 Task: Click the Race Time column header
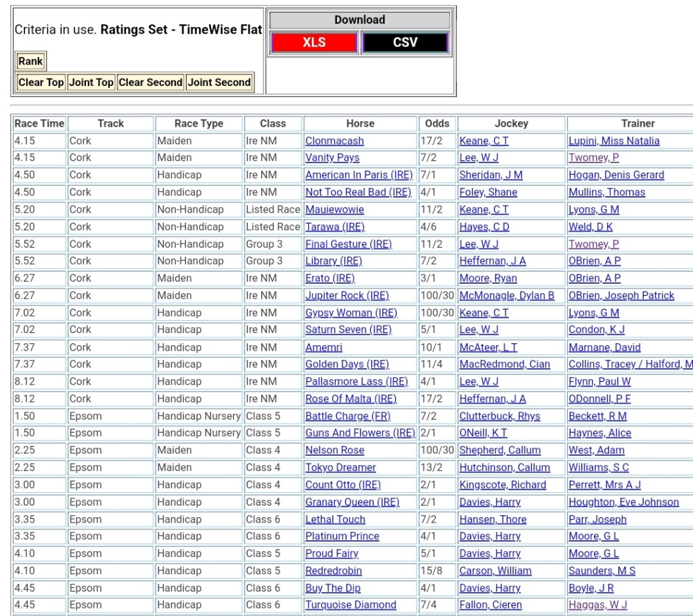click(x=39, y=123)
